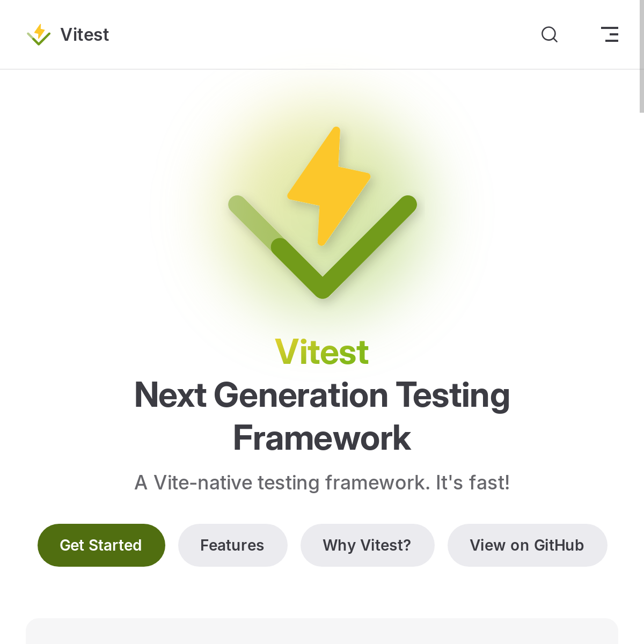Screen dimensions: 644x644
Task: Click the Next Generation Testing heading line
Action: click(x=322, y=396)
